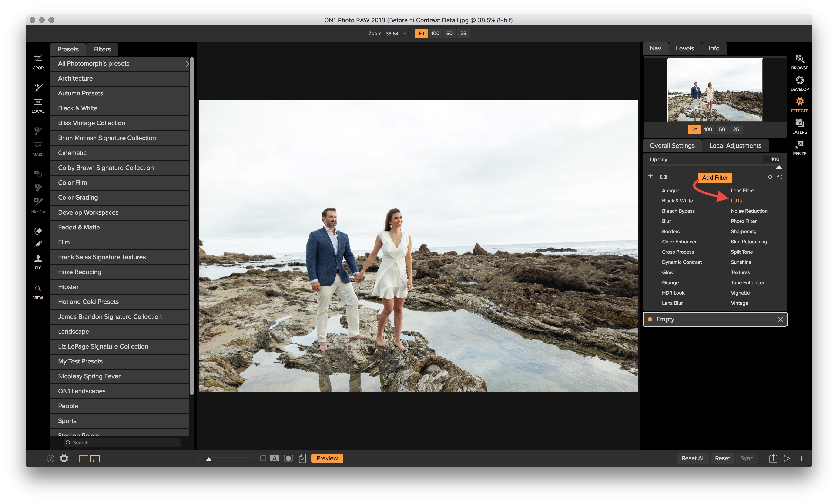Toggle the right panel visibility icon

pyautogui.click(x=800, y=458)
